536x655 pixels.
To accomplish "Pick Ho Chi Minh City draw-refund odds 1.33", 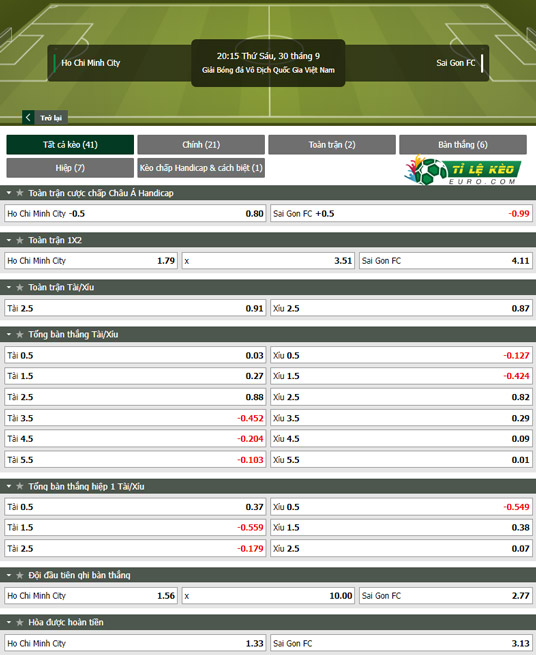I will point(135,643).
